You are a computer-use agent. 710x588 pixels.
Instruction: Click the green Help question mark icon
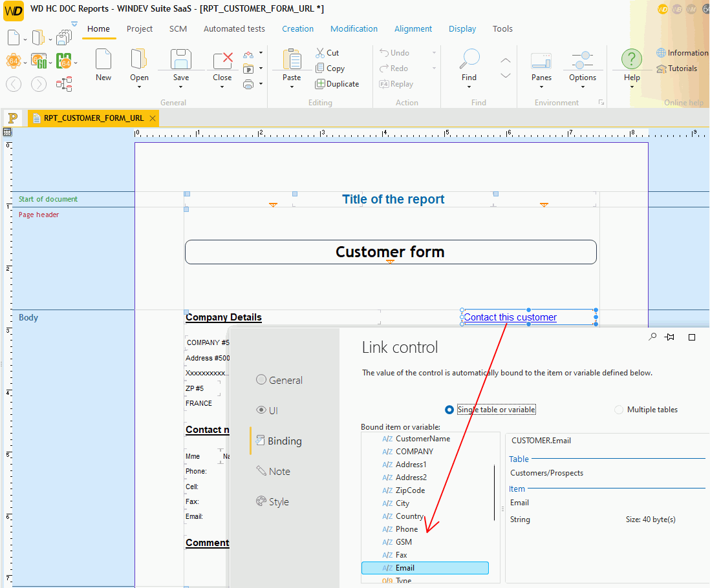tap(632, 59)
